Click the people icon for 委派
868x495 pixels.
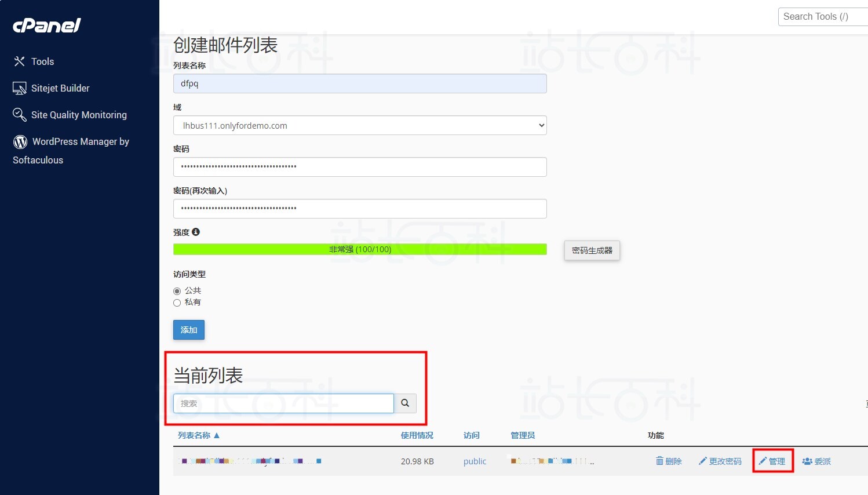(x=807, y=461)
